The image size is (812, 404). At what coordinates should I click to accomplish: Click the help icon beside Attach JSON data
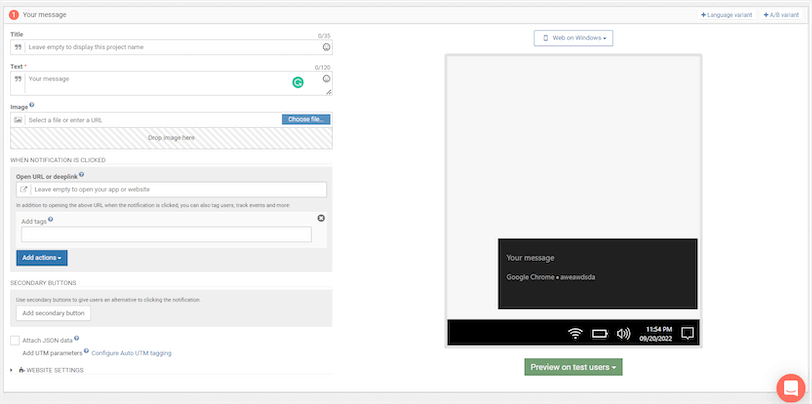point(77,339)
